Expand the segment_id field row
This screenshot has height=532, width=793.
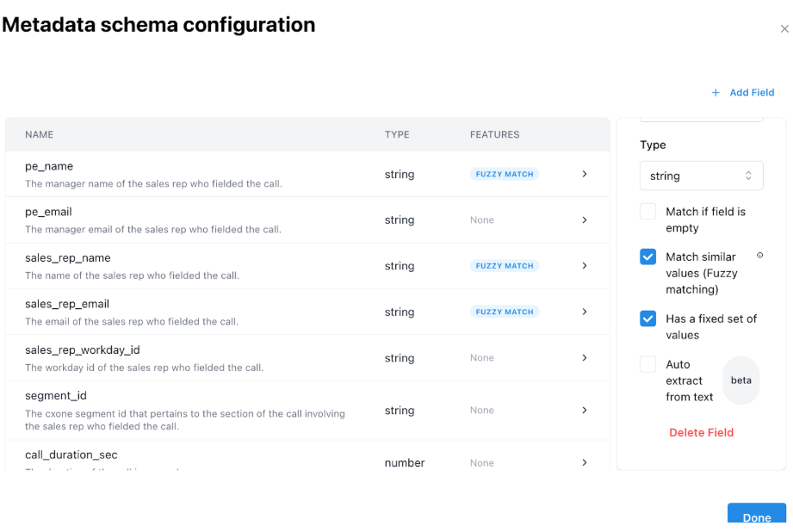[x=585, y=410]
